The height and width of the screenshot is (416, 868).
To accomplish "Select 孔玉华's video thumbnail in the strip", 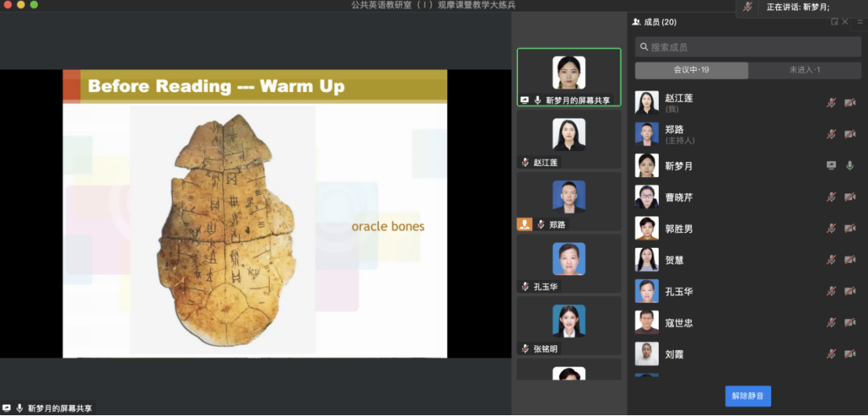I will tap(568, 263).
